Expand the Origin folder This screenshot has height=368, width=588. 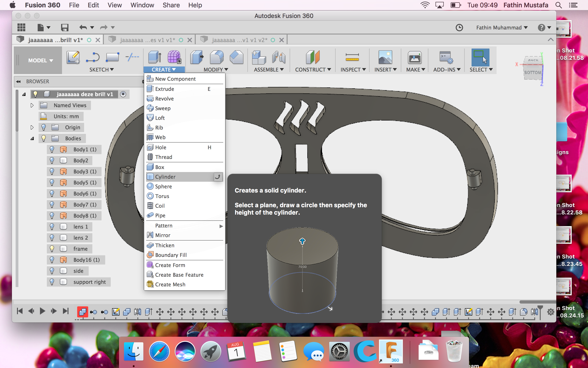(32, 127)
